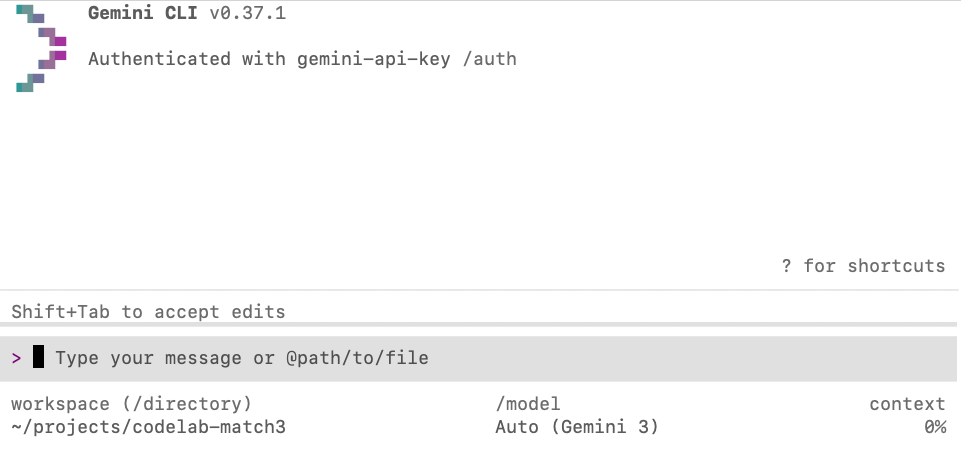Click the "context" footer label

click(x=907, y=404)
